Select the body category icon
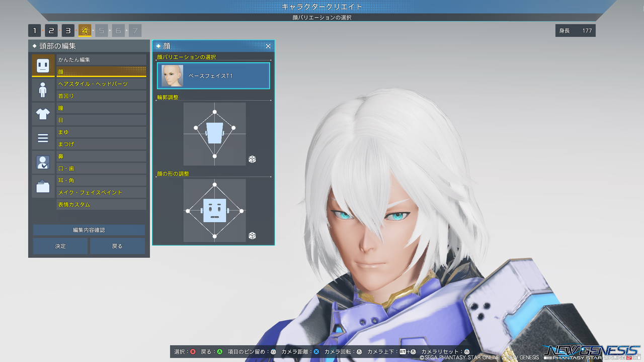 pyautogui.click(x=43, y=90)
